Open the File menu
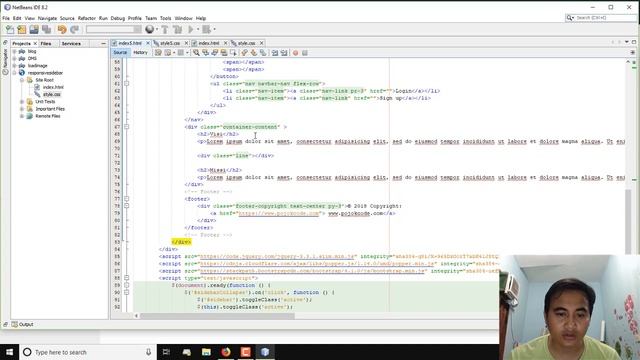 tap(6, 18)
